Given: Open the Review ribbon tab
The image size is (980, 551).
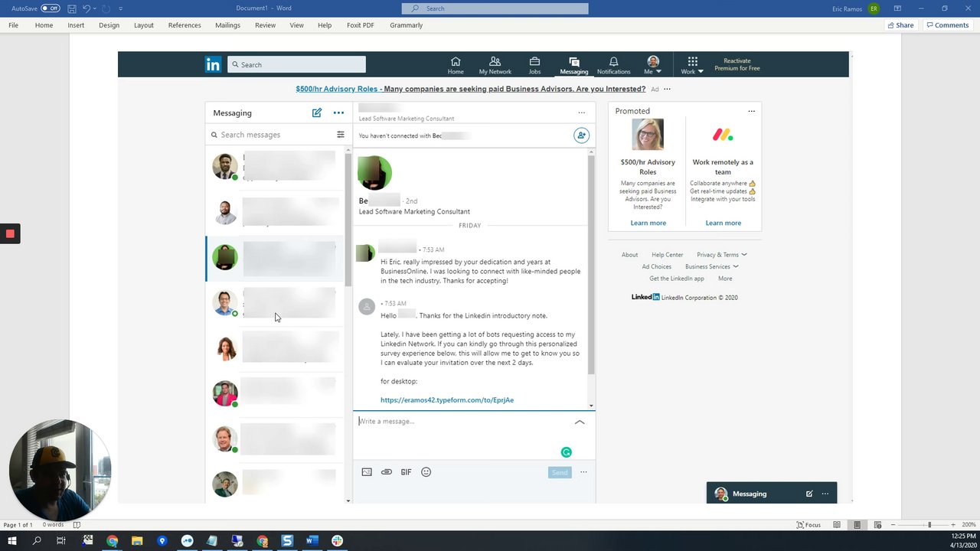Looking at the screenshot, I should coord(265,25).
